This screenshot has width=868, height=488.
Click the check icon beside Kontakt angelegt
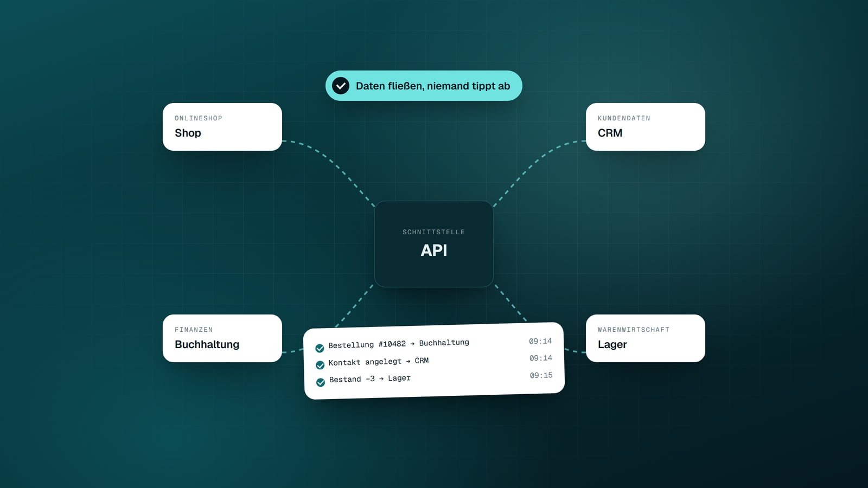coord(320,365)
